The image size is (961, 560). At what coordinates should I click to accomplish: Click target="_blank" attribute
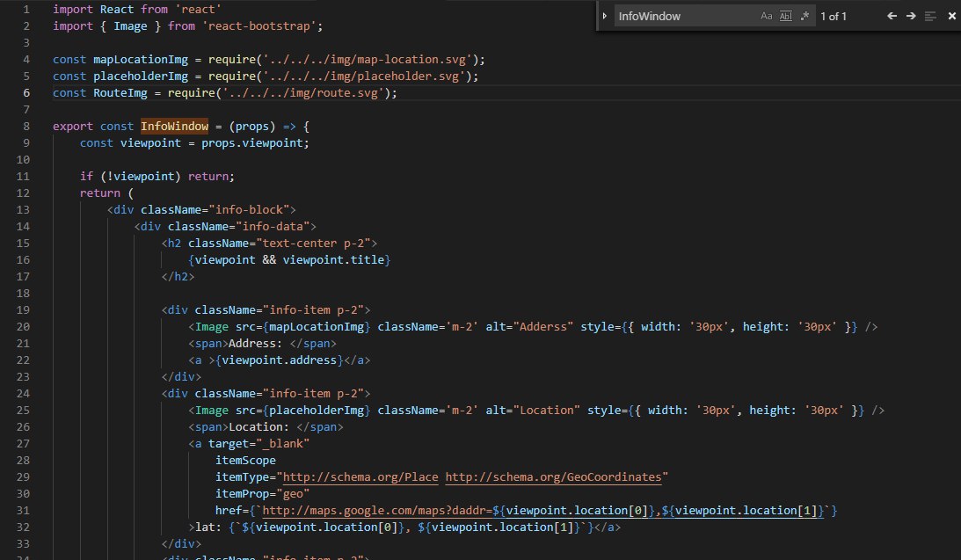point(258,444)
